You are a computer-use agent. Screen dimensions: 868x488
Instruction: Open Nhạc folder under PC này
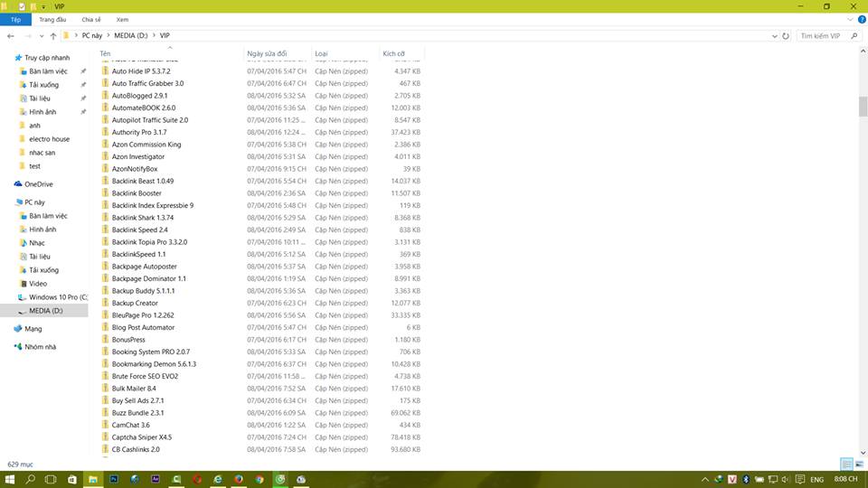[x=36, y=243]
